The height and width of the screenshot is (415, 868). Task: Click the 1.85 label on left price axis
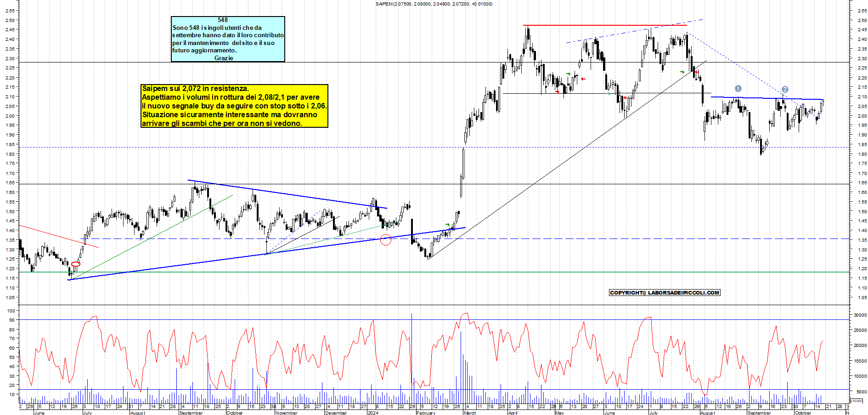[10, 144]
